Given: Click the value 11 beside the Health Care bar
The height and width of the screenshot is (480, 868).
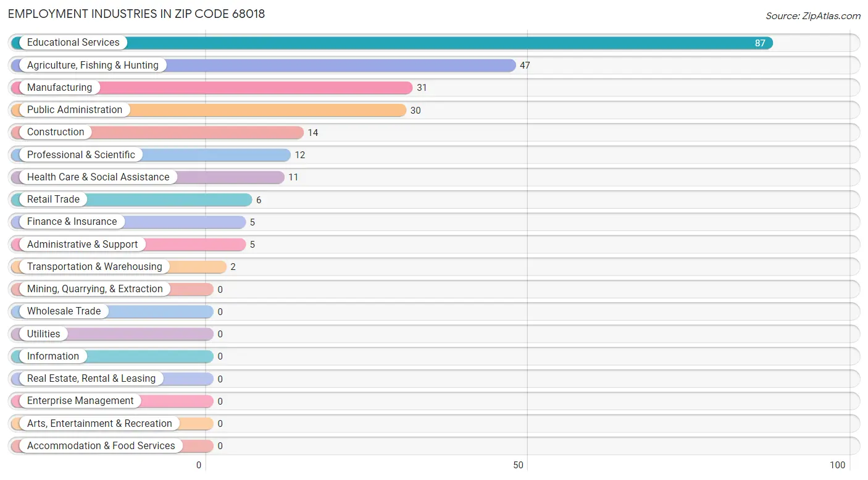Looking at the screenshot, I should click(x=293, y=177).
